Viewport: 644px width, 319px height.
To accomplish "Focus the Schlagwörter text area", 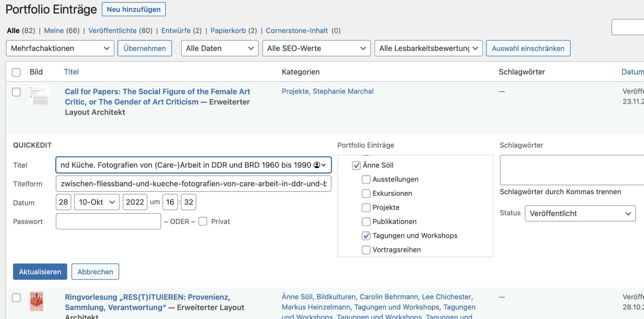I will [572, 170].
